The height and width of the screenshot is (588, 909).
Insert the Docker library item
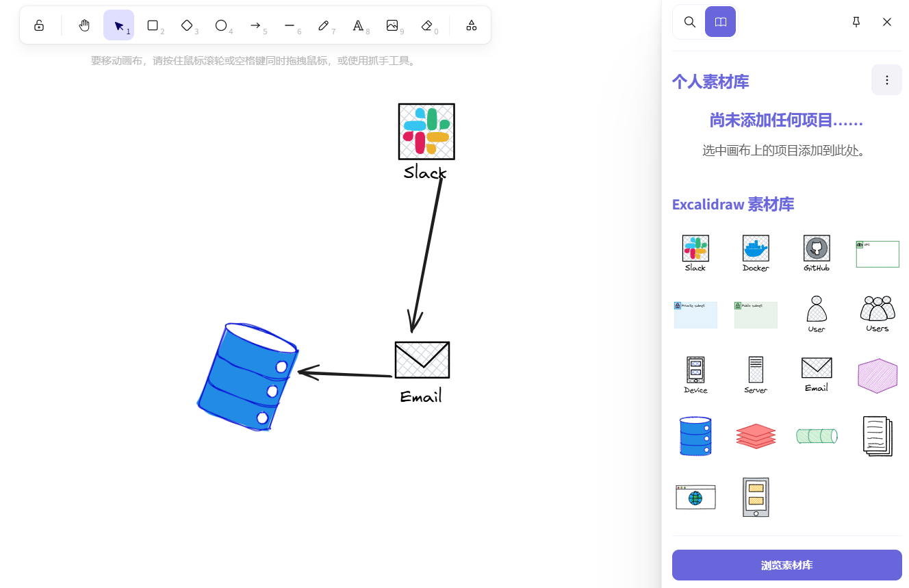click(756, 253)
